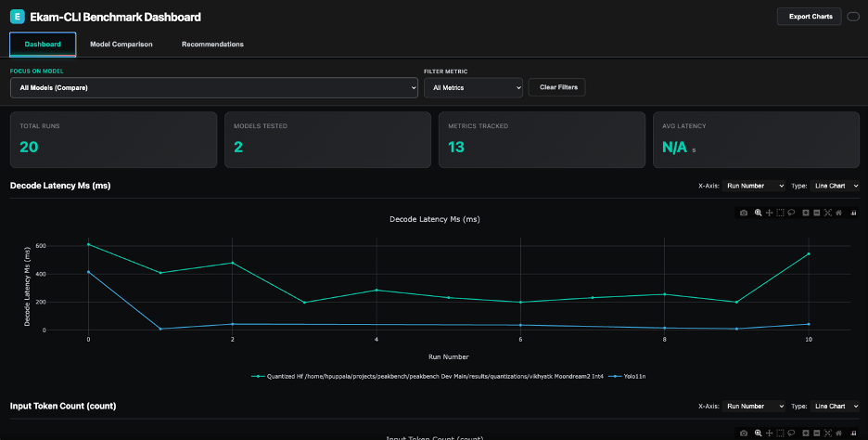Pick Lasso Select in Decode Latency chart toolbar
Screen dimensions: 868x440
tap(791, 213)
